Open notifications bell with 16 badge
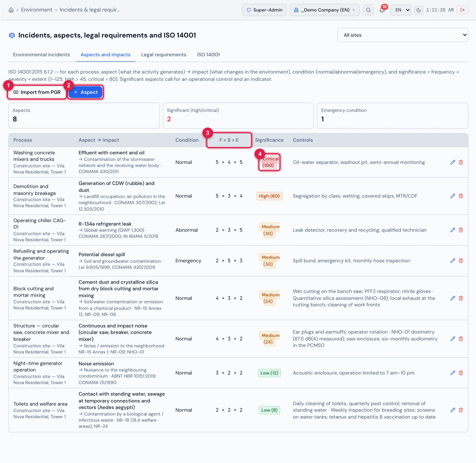The height and width of the screenshot is (463, 476). (x=382, y=10)
